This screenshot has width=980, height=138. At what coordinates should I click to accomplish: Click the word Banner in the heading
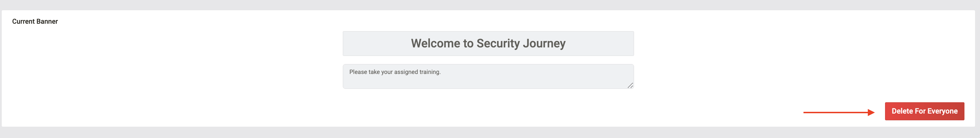coord(47,21)
